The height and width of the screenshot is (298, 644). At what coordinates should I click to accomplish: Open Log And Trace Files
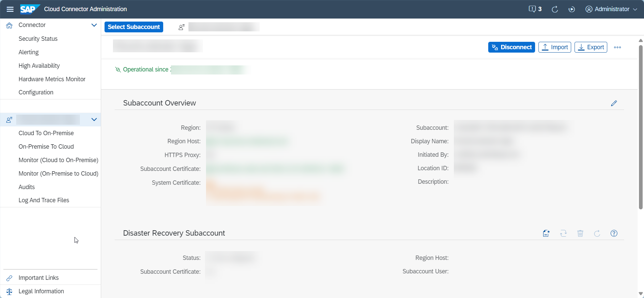(x=44, y=200)
